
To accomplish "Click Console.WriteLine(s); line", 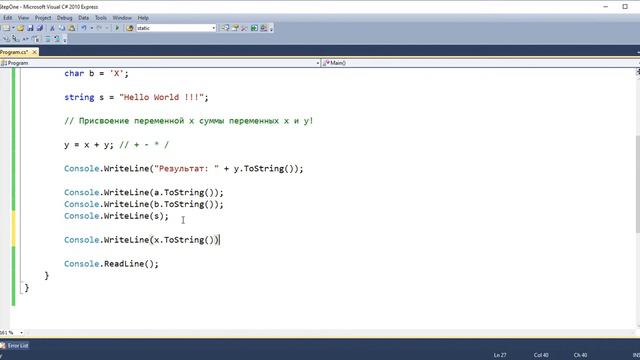I will click(116, 216).
